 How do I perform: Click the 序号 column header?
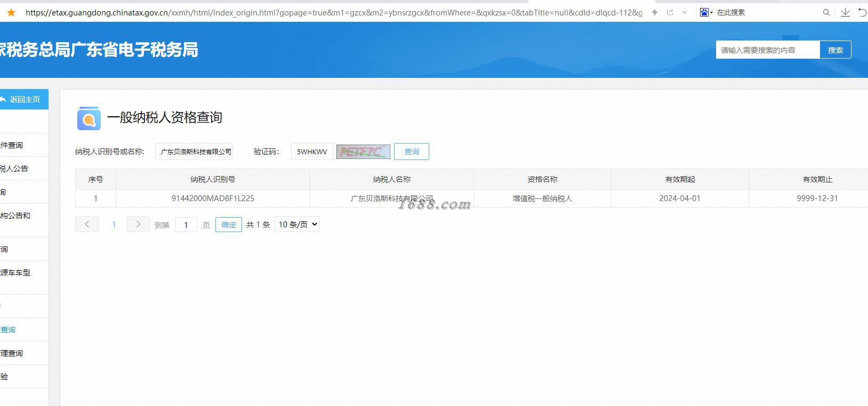95,179
